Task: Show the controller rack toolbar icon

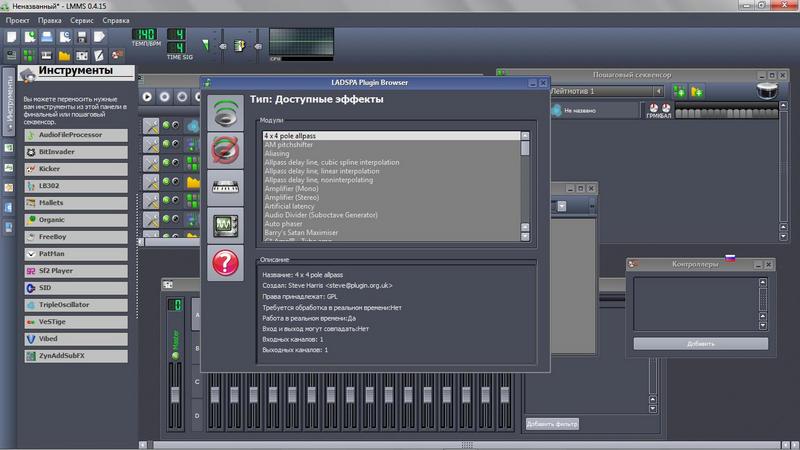Action: [117, 55]
